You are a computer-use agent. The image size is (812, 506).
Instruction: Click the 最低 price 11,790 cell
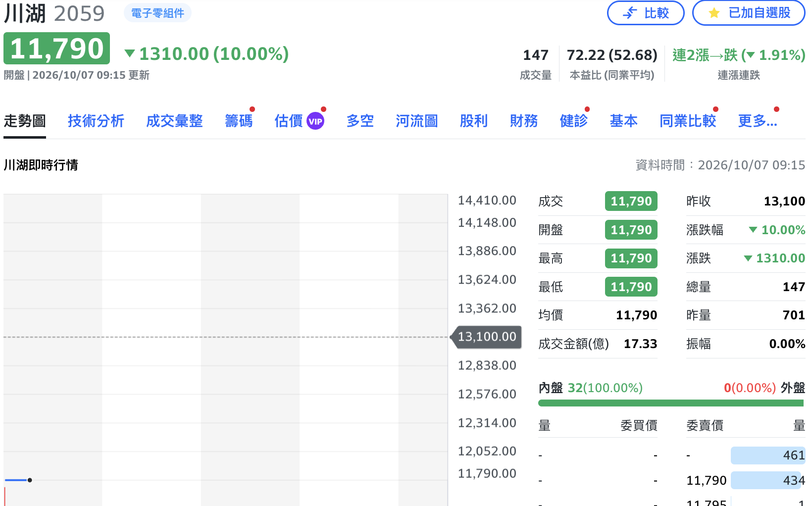click(631, 287)
